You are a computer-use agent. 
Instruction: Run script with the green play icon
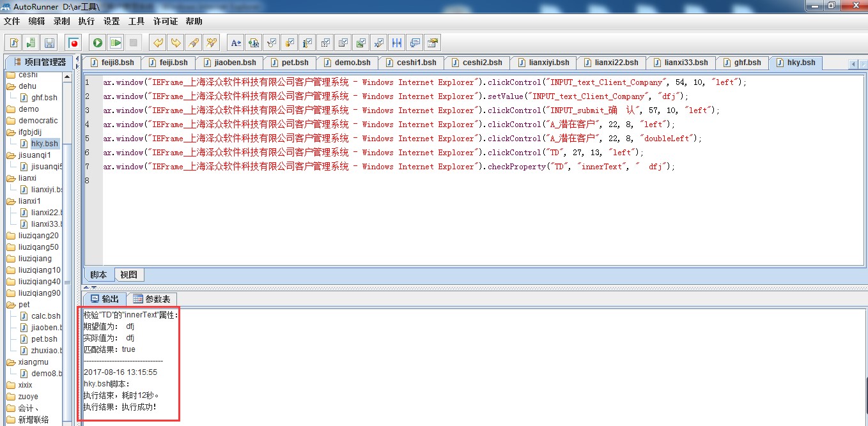tap(98, 43)
